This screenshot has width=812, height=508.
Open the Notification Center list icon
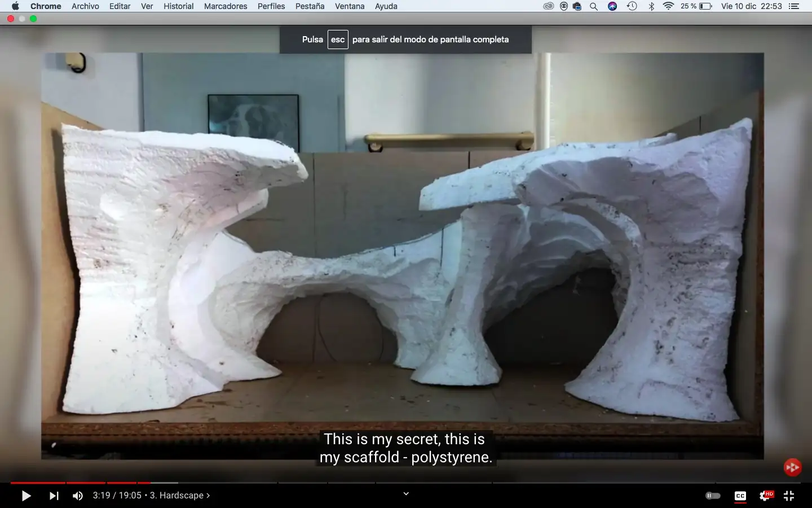[x=794, y=6]
